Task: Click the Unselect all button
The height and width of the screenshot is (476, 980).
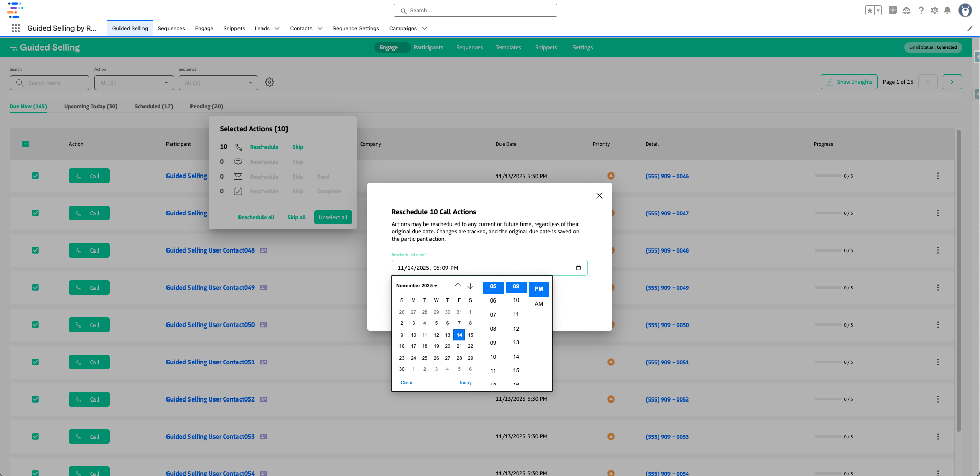Action: pos(333,217)
